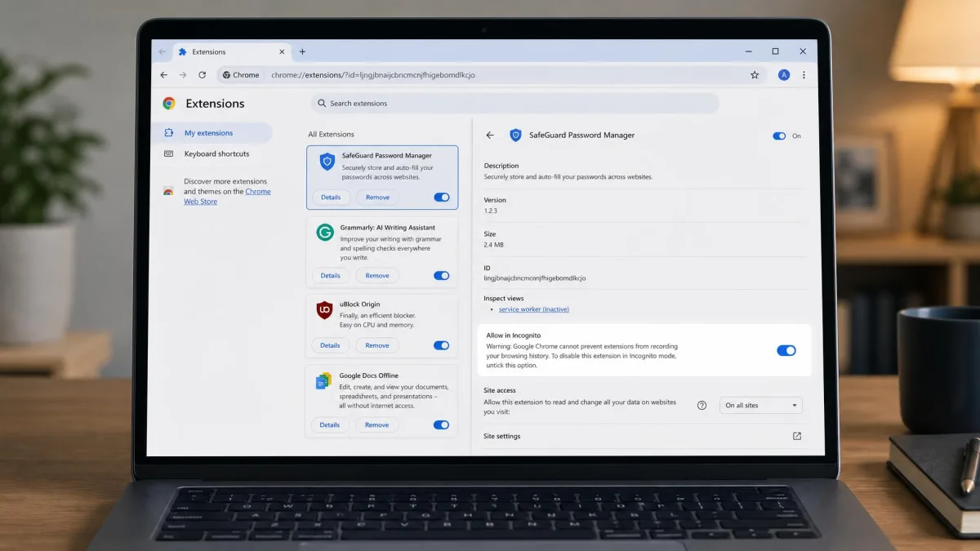The width and height of the screenshot is (980, 551).
Task: Click the Search extensions field
Action: click(x=514, y=104)
